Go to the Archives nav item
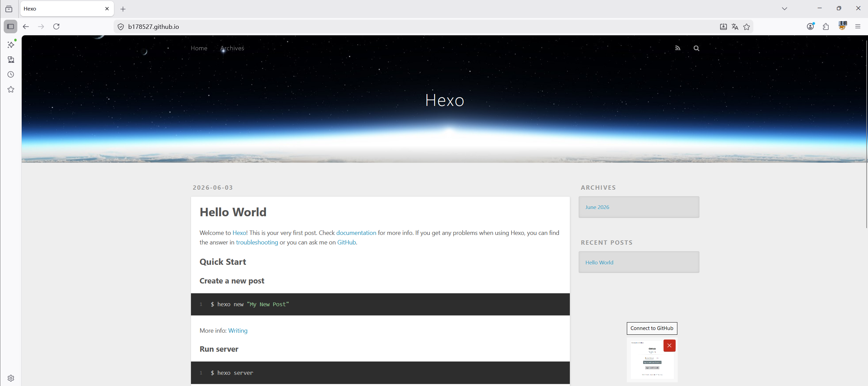 (232, 48)
